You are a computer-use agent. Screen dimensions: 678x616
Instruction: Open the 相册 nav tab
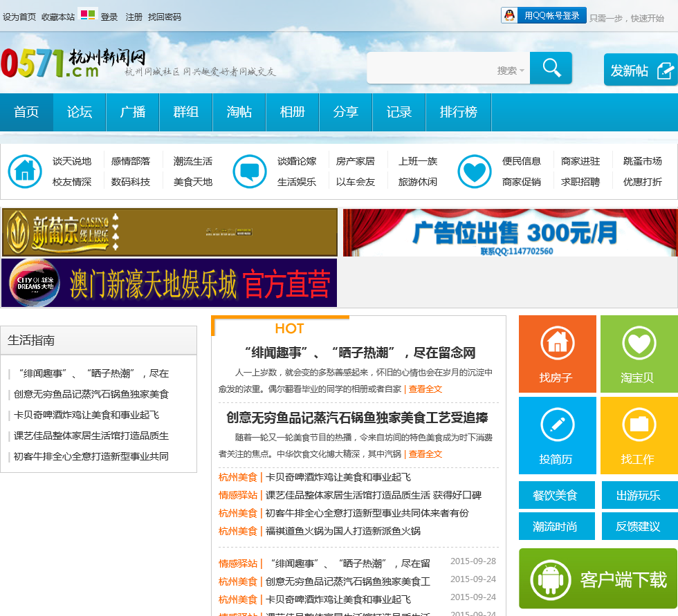292,112
